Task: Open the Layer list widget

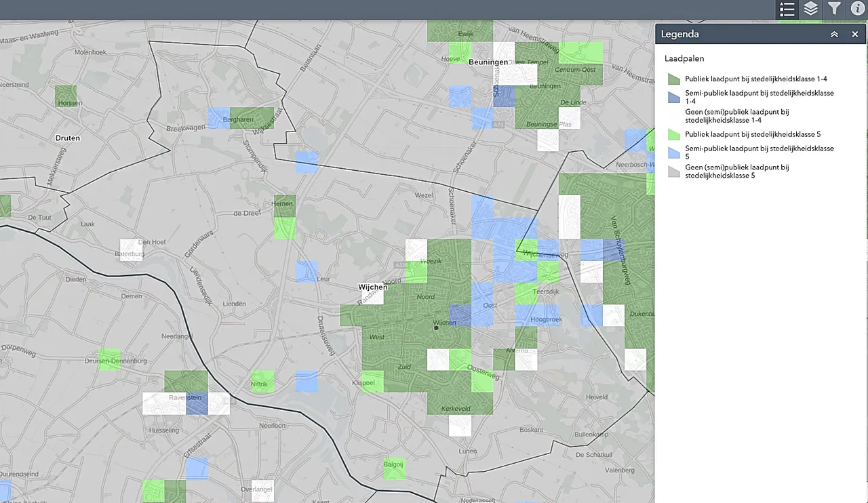Action: tap(810, 9)
